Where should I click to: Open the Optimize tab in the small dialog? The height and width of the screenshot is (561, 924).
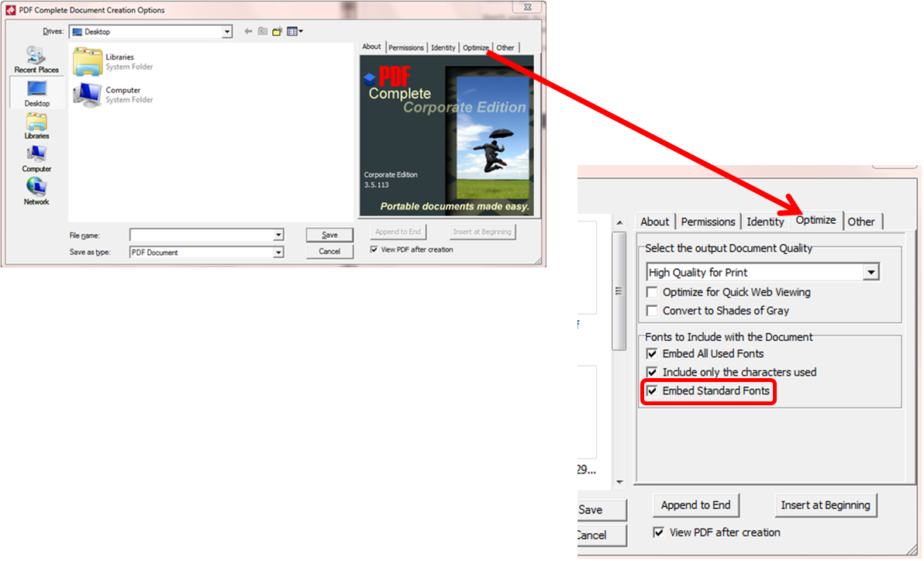point(475,48)
